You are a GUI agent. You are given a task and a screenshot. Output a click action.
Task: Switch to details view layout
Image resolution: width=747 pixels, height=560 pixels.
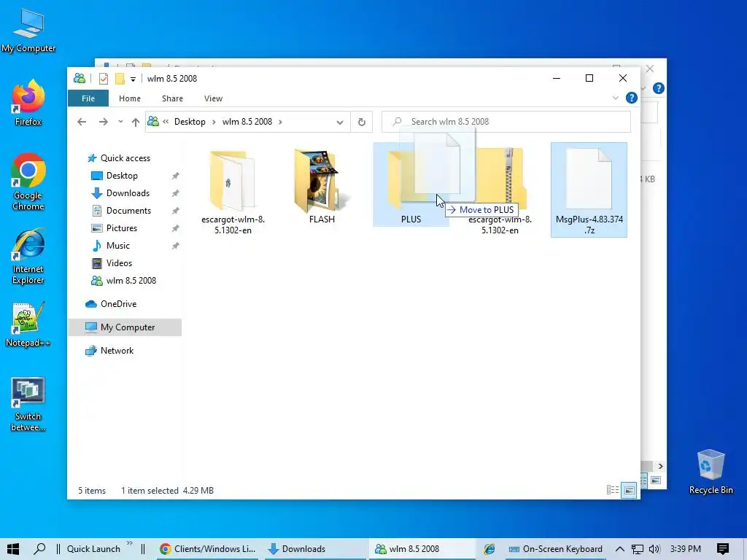click(613, 490)
